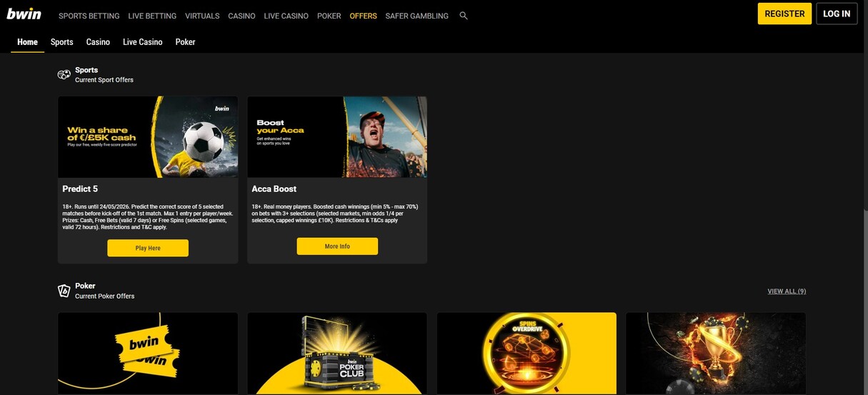
Task: Click Play Here on Predict 5
Action: (148, 248)
